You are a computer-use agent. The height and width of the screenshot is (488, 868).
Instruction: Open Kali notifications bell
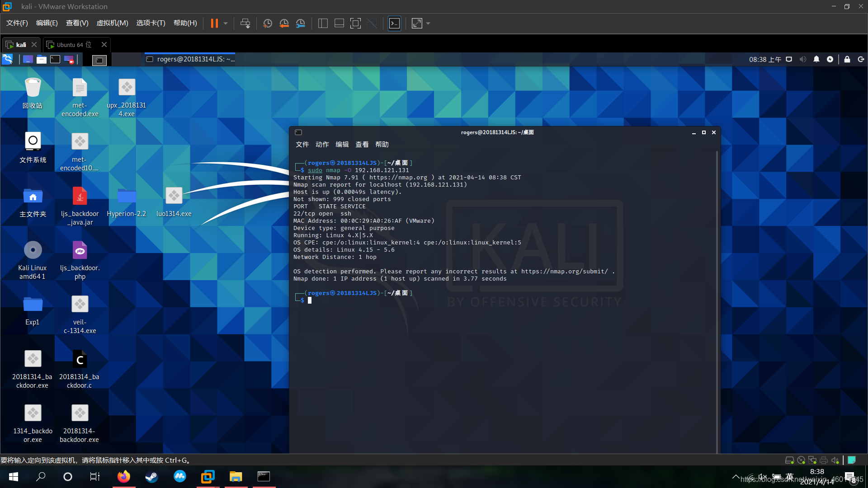pos(816,59)
